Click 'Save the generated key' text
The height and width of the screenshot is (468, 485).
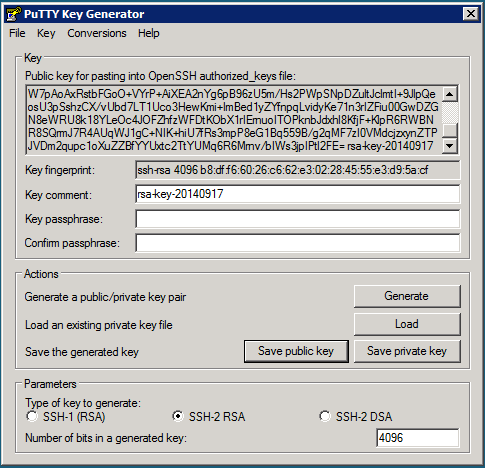[82, 352]
